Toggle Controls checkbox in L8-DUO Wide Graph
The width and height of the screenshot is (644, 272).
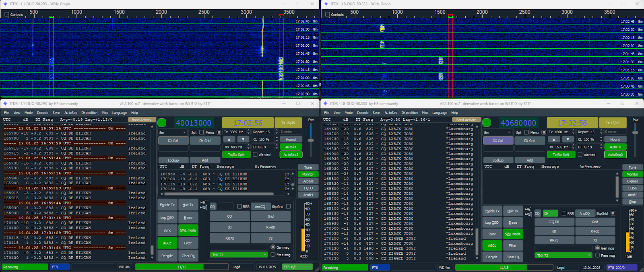[x=328, y=14]
